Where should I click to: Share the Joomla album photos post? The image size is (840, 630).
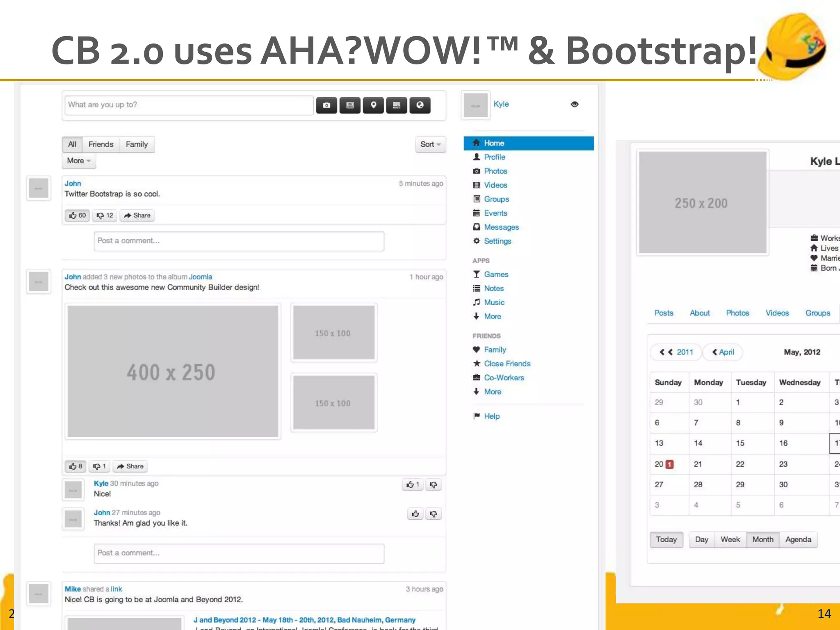pyautogui.click(x=130, y=466)
